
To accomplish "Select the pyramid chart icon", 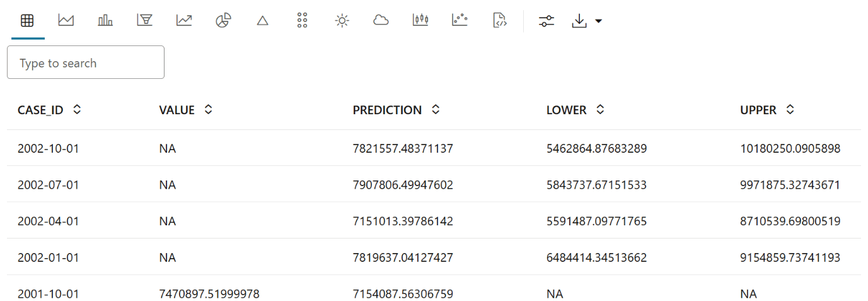I will click(263, 21).
